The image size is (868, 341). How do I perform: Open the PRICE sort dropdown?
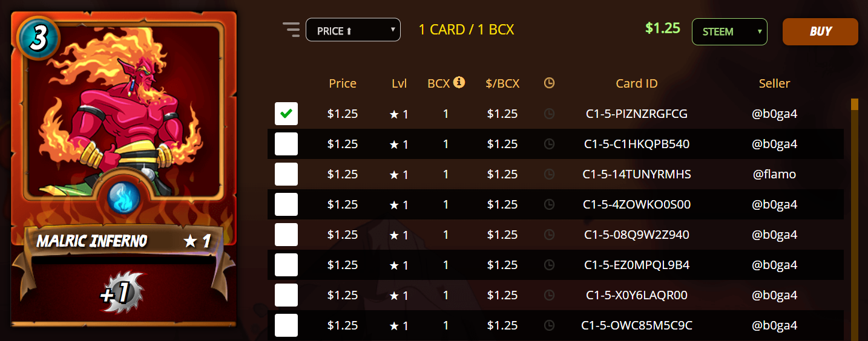353,30
